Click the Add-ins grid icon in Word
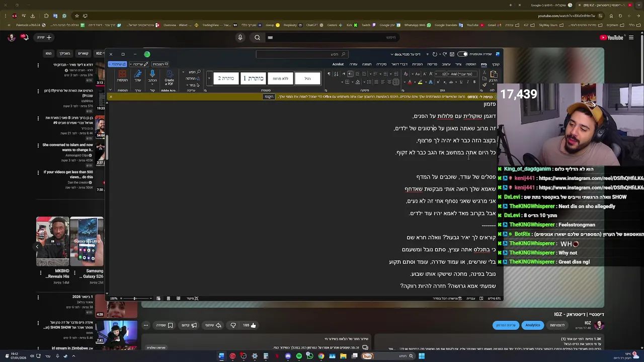644x362 pixels. tap(122, 75)
